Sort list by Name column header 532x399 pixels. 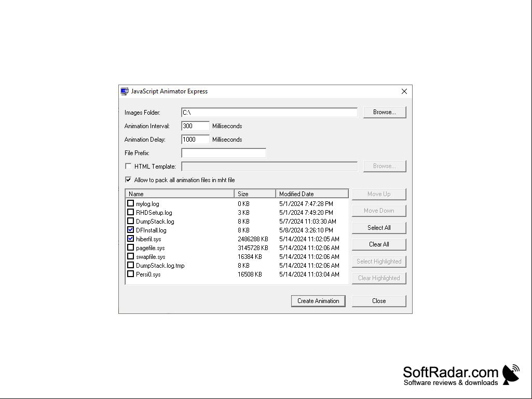(180, 194)
